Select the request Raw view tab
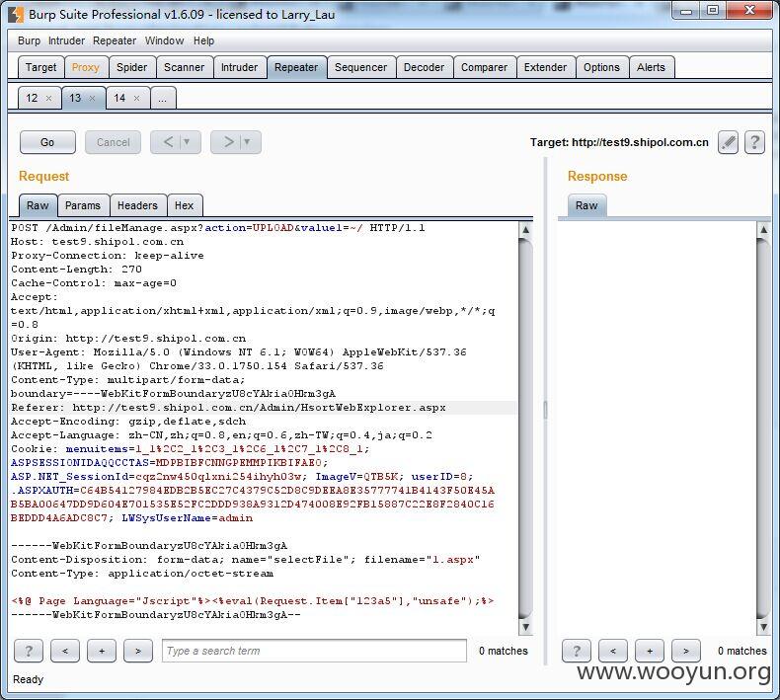The width and height of the screenshot is (780, 700). tap(38, 205)
